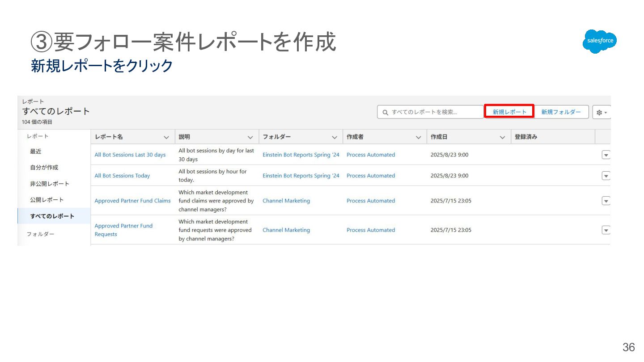Click Process Automated in Sessions Today row
The height and width of the screenshot is (362, 644).
[x=371, y=176]
